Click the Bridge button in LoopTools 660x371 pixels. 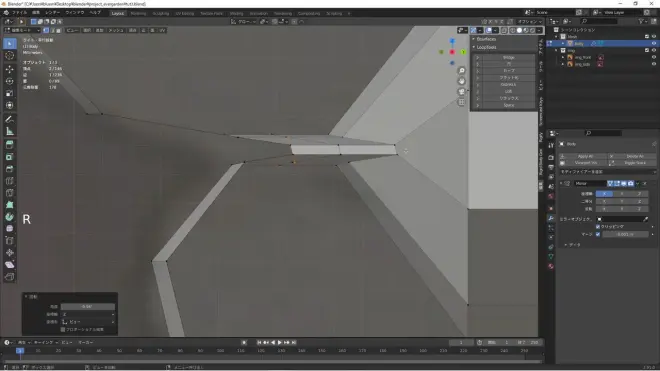click(x=508, y=58)
